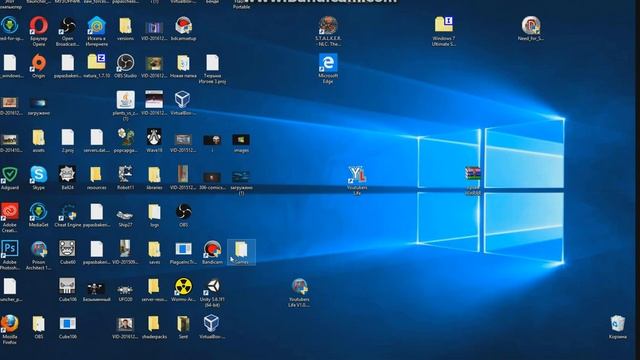Click the natura_1.7.10 zip folder
The height and width of the screenshot is (360, 640).
point(97,62)
